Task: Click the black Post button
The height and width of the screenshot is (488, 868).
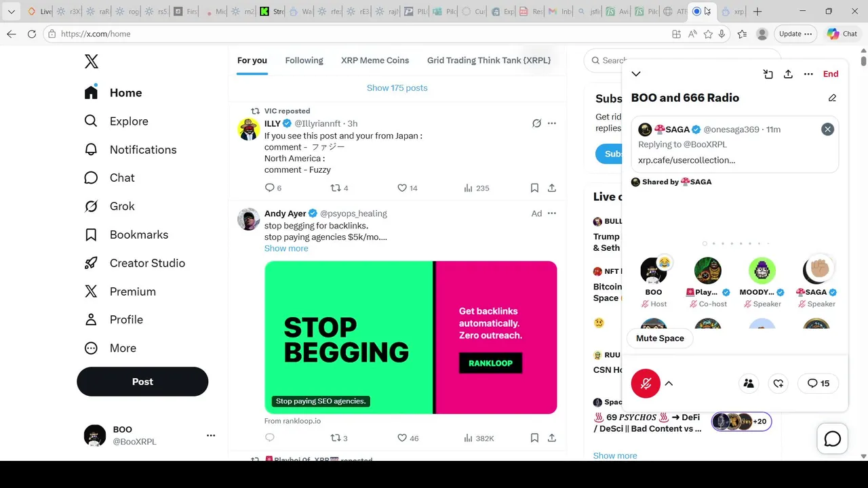Action: [142, 382]
